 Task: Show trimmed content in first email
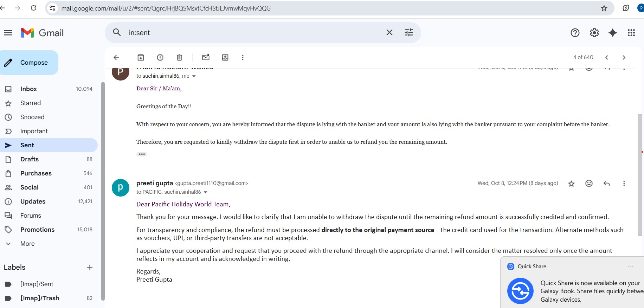pyautogui.click(x=142, y=154)
